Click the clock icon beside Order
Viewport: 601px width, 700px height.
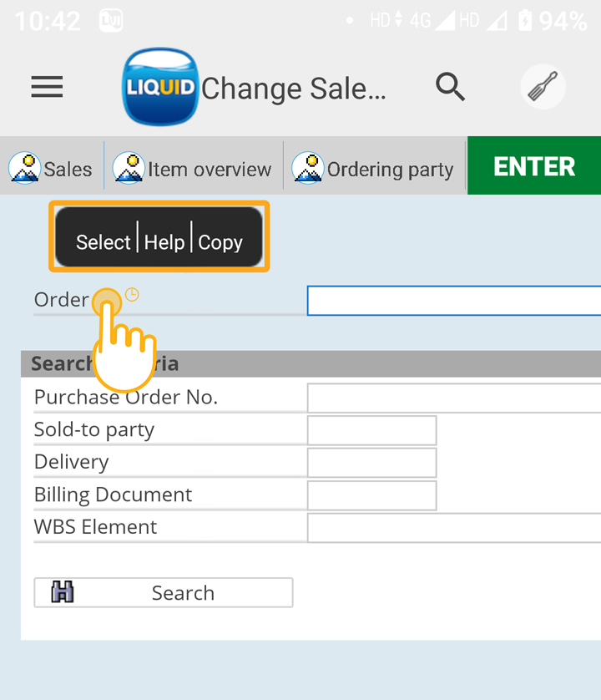[x=132, y=294]
